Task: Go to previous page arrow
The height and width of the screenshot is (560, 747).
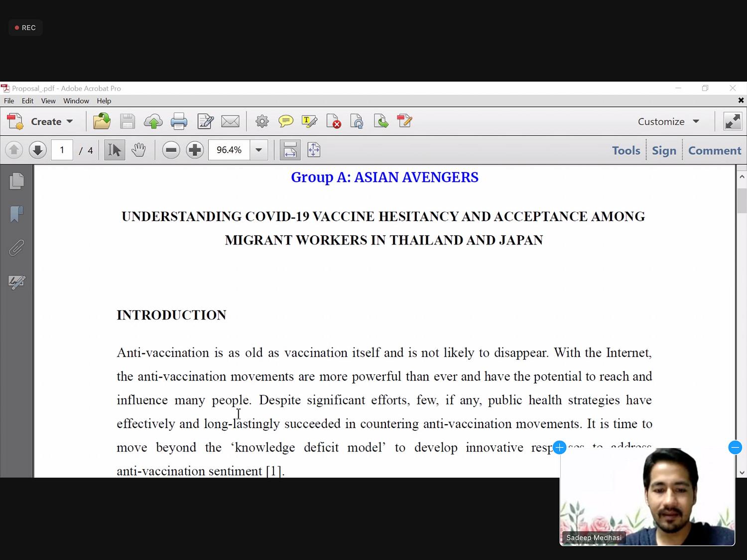Action: tap(14, 150)
